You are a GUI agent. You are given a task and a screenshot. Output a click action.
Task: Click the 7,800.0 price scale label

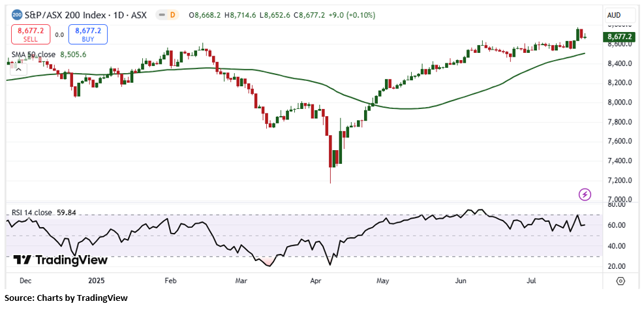click(620, 122)
